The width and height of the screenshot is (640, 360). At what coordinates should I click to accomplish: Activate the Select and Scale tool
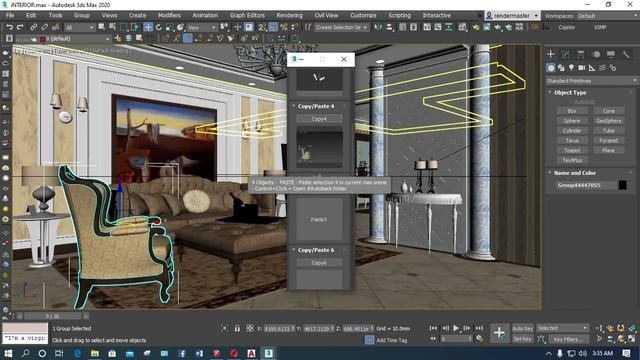tap(169, 27)
